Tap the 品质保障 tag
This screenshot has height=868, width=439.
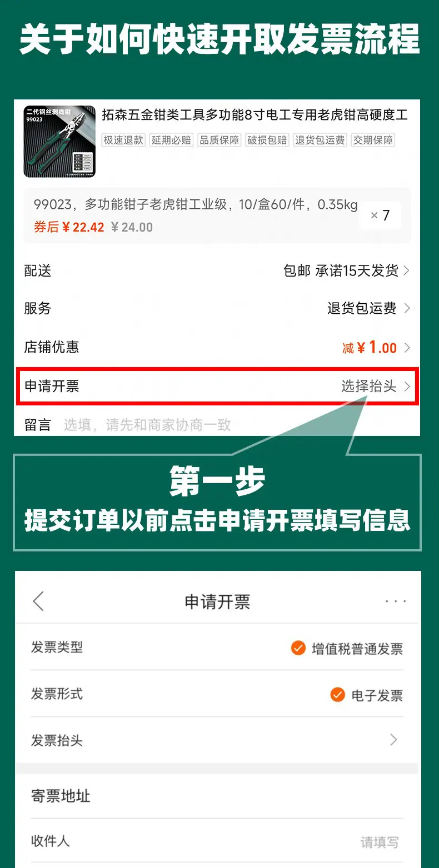[x=219, y=140]
